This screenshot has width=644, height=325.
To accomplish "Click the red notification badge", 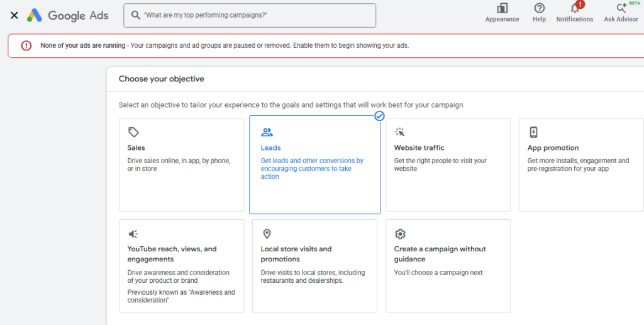I will pos(580,4).
